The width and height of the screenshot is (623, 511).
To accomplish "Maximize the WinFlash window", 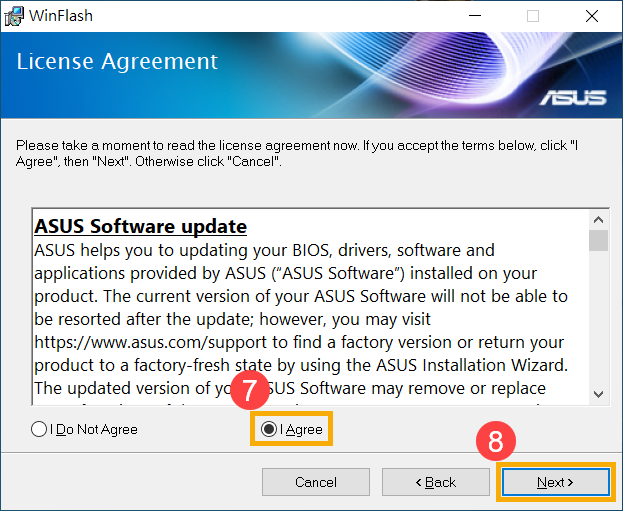I will coord(533,16).
